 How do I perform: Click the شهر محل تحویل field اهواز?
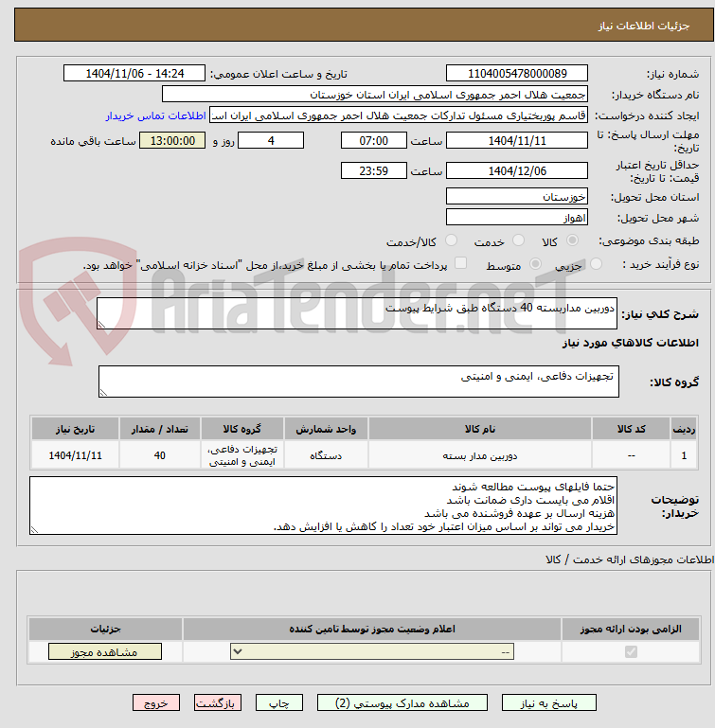click(x=517, y=218)
